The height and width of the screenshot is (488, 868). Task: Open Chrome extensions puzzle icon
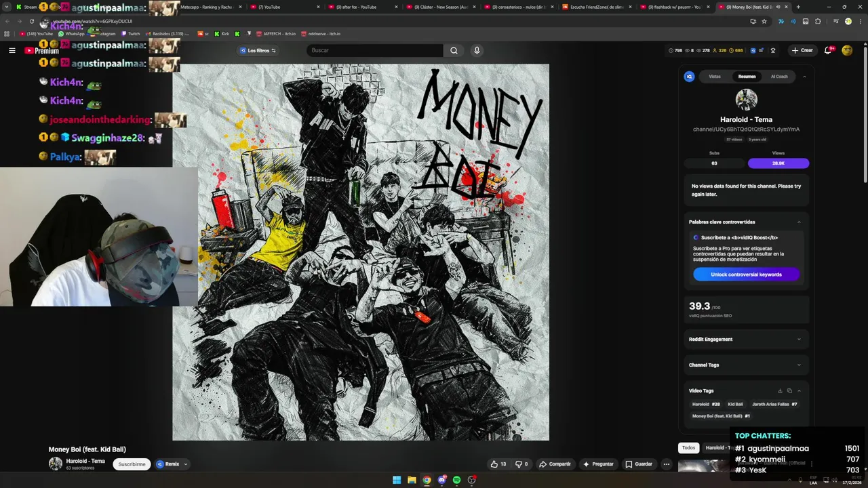(x=818, y=21)
